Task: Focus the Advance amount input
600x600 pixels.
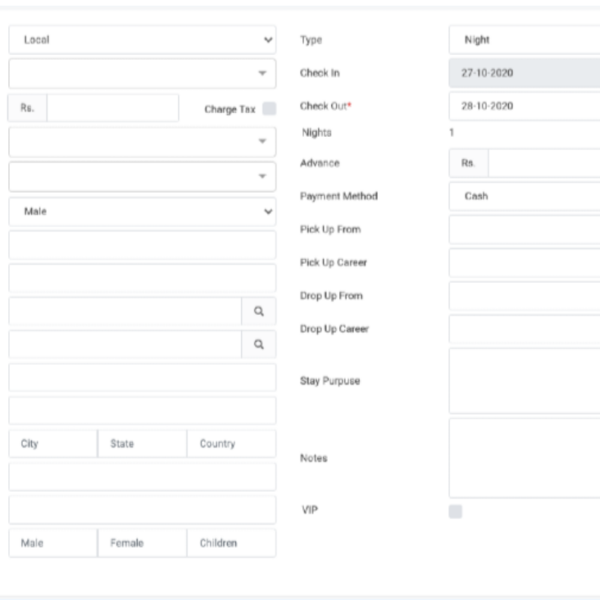Action: point(545,163)
